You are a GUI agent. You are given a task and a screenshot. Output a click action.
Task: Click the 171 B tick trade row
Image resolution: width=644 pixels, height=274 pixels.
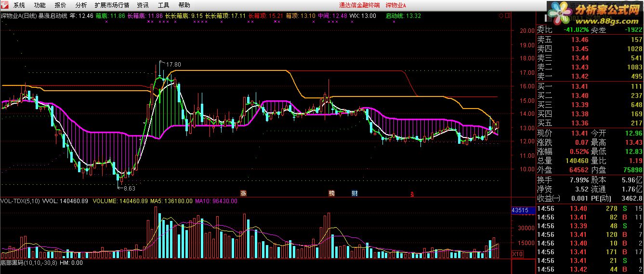[590, 252]
